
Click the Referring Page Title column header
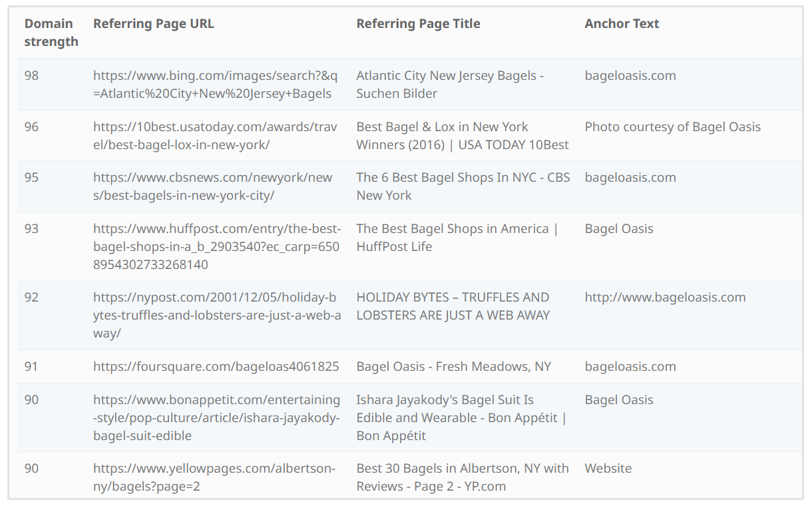point(418,24)
